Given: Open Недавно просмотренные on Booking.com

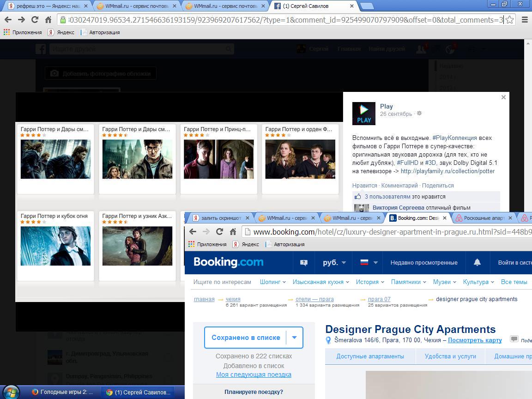Looking at the screenshot, I should (424, 263).
